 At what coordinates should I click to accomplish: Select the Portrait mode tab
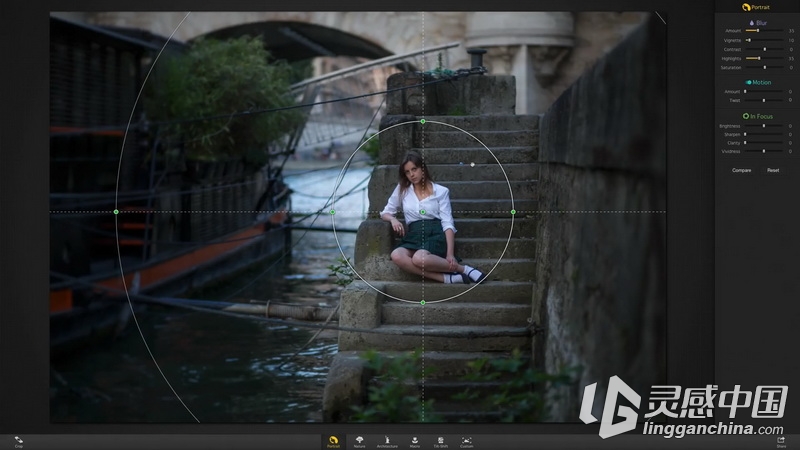coord(333,442)
